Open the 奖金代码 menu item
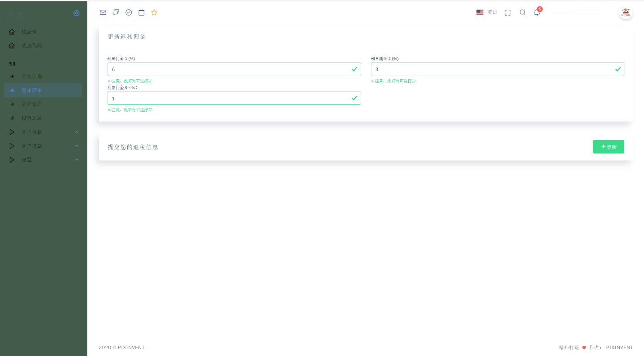Image resolution: width=644 pixels, height=356 pixels. [43, 45]
